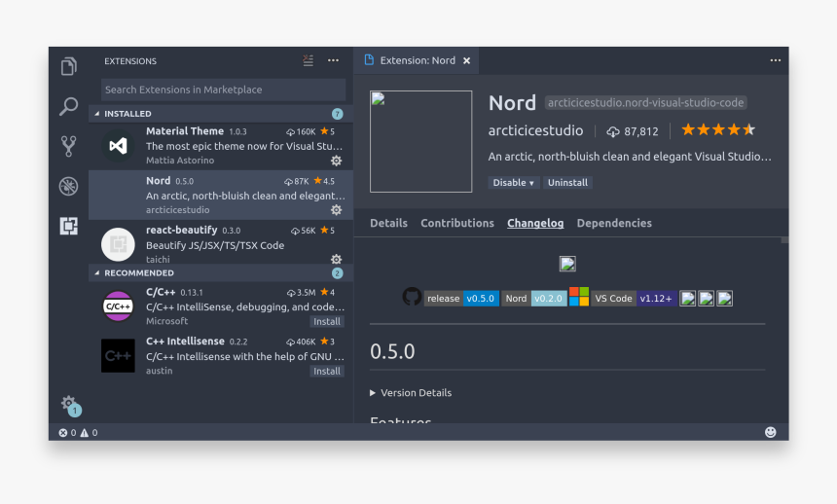The height and width of the screenshot is (504, 837).
Task: Open the Disable dropdown for Nord
Action: (x=513, y=183)
